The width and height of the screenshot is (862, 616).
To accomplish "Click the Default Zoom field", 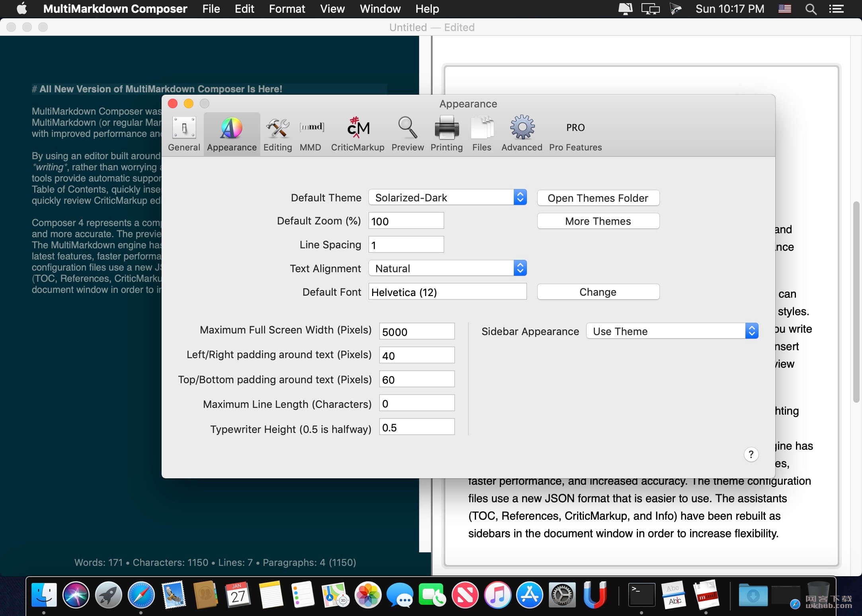I will [x=406, y=221].
